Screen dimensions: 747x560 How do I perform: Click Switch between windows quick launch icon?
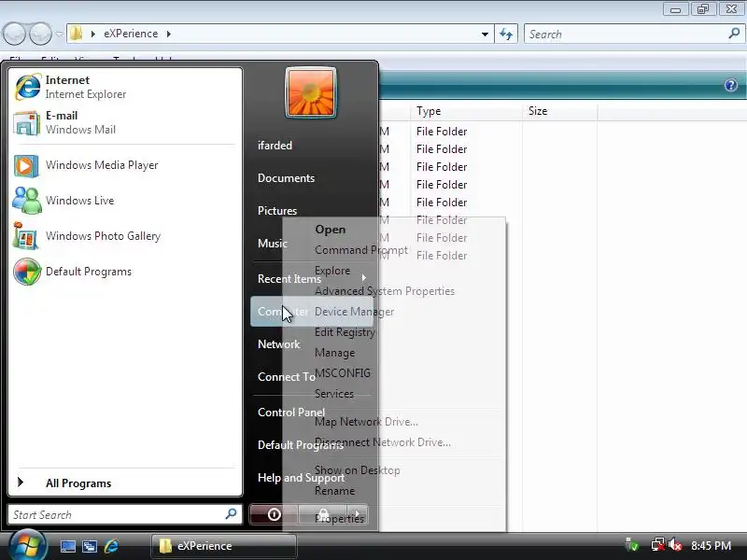click(x=90, y=546)
